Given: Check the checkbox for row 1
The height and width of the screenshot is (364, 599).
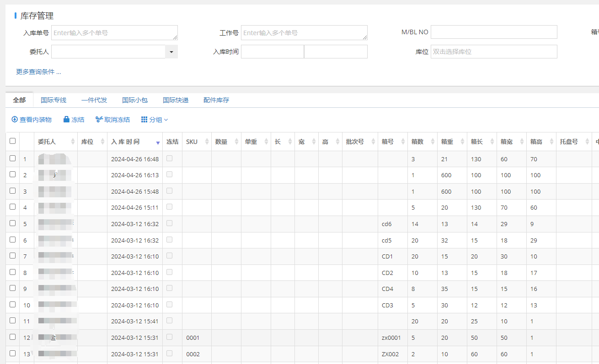Looking at the screenshot, I should (12, 158).
